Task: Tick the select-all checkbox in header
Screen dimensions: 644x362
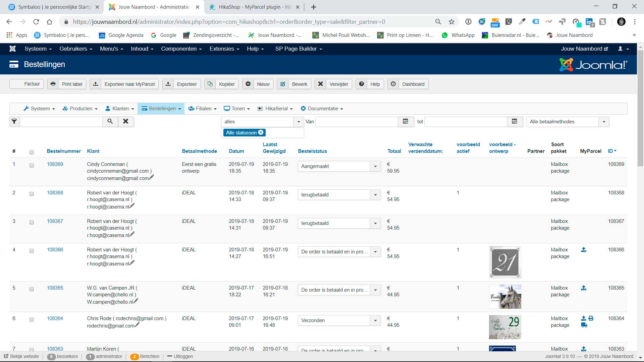Action: pyautogui.click(x=32, y=152)
